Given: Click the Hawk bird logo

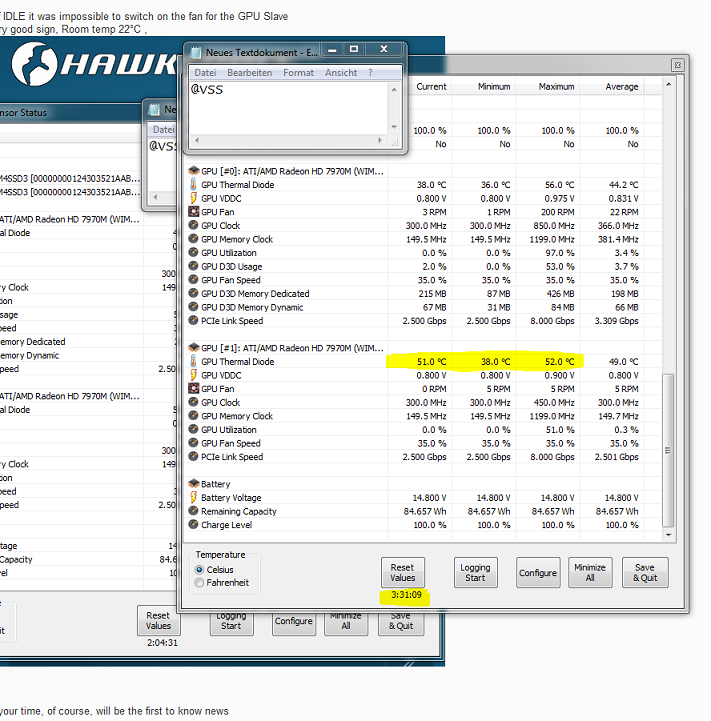Looking at the screenshot, I should 34,64.
